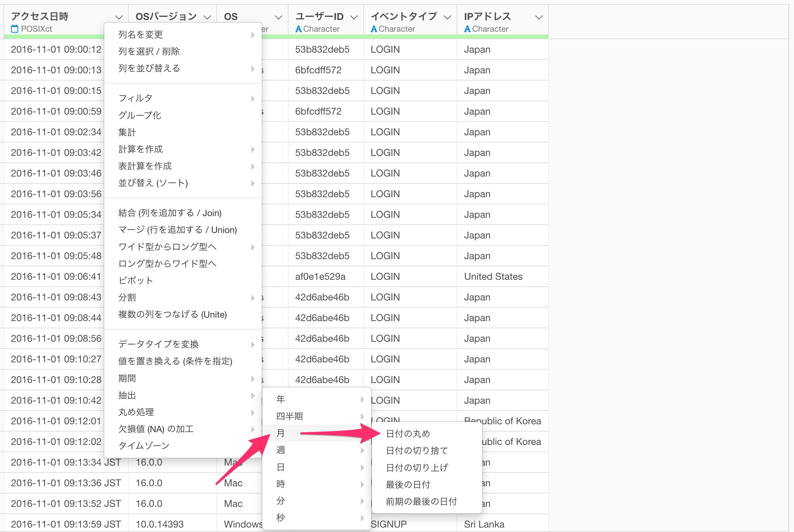Click the POSIXct calendar type icon
794x532 pixels.
coord(14,29)
